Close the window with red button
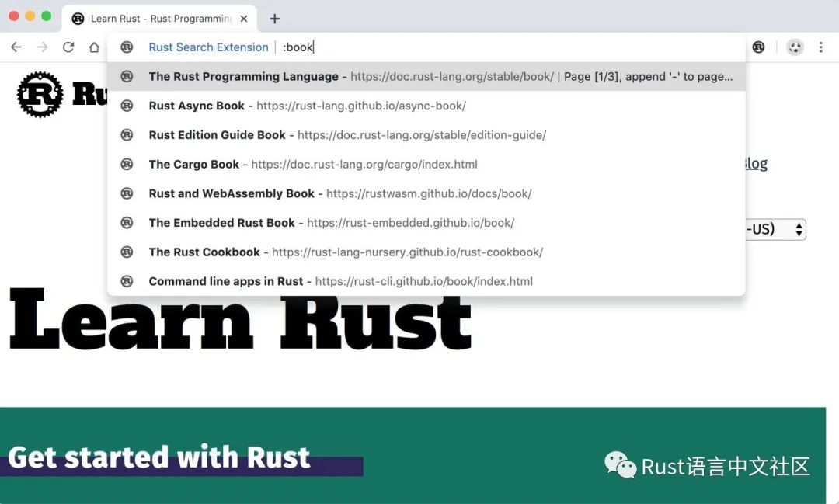Viewport: 839px width, 504px height. [14, 16]
